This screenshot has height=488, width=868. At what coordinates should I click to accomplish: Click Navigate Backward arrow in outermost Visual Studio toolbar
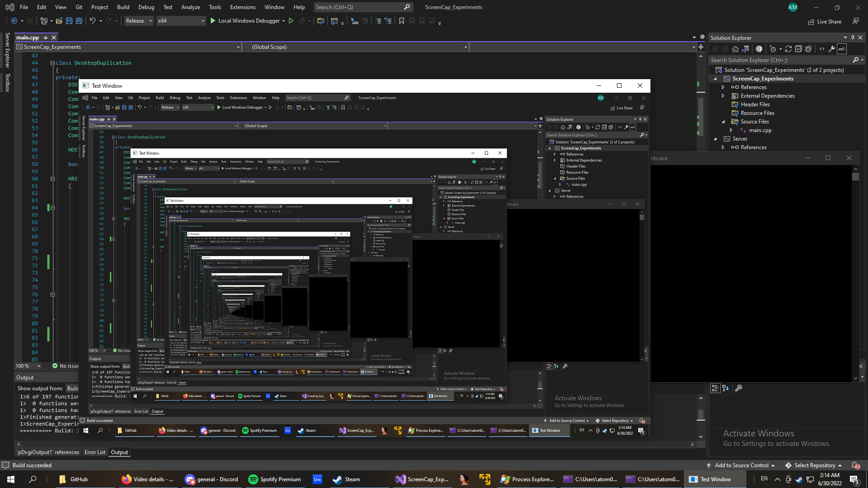[x=14, y=21]
